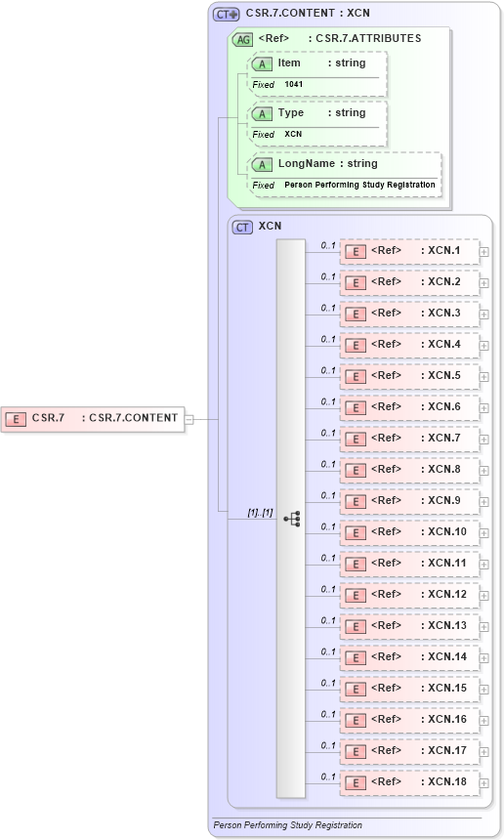Click the E icon of XCN.15

click(x=356, y=689)
